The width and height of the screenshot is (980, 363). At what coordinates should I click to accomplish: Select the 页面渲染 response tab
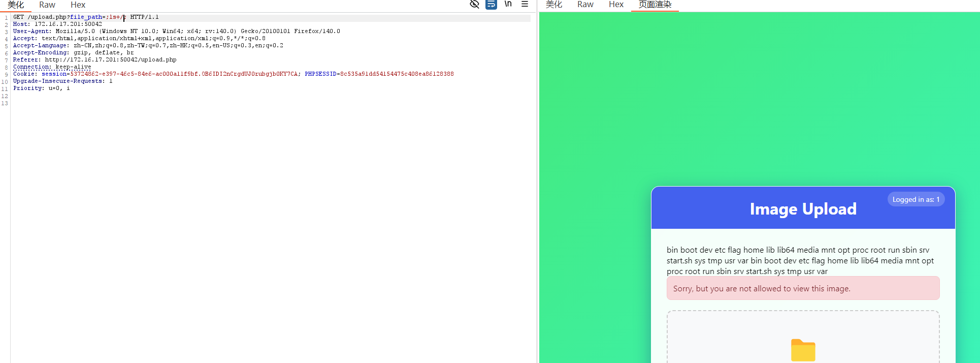[655, 5]
